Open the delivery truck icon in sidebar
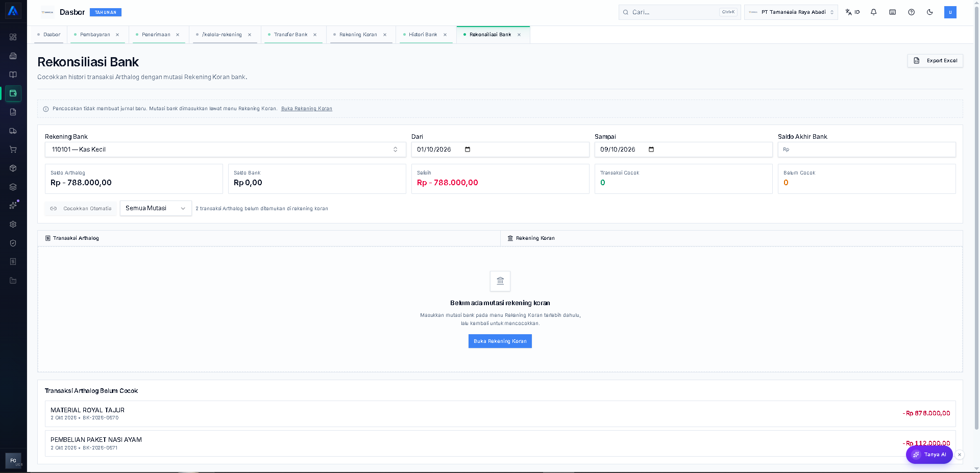Image resolution: width=980 pixels, height=473 pixels. [x=13, y=131]
